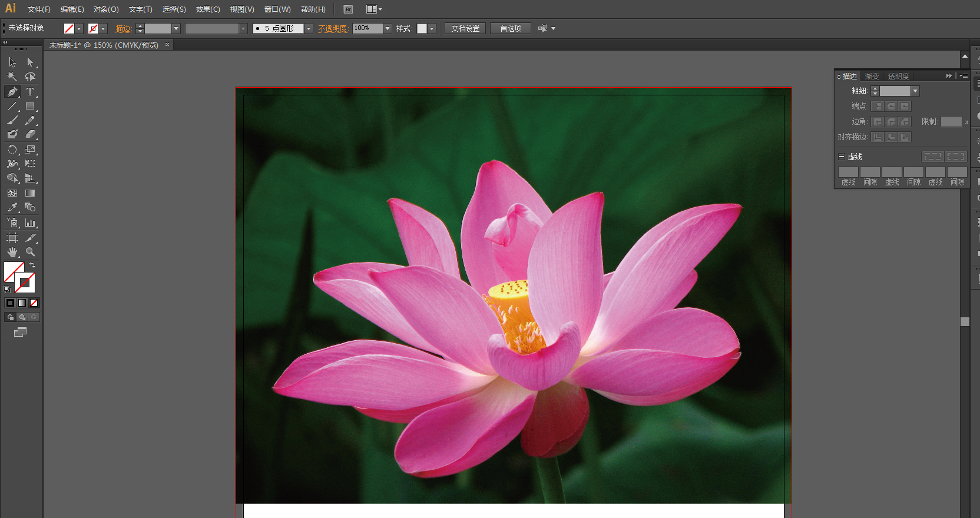
Task: Click the Stroke swatch in the toolbox
Action: point(25,283)
